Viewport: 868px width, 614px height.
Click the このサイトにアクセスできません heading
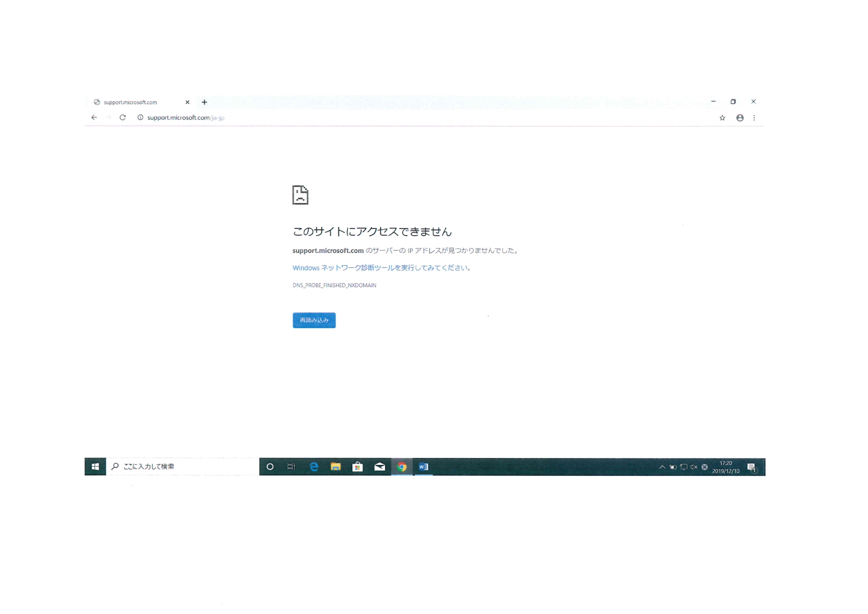[372, 231]
